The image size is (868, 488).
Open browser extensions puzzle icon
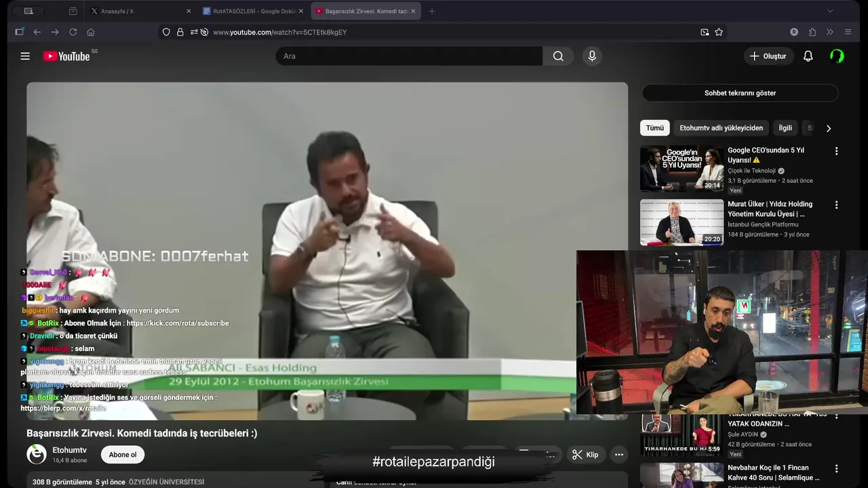click(812, 32)
